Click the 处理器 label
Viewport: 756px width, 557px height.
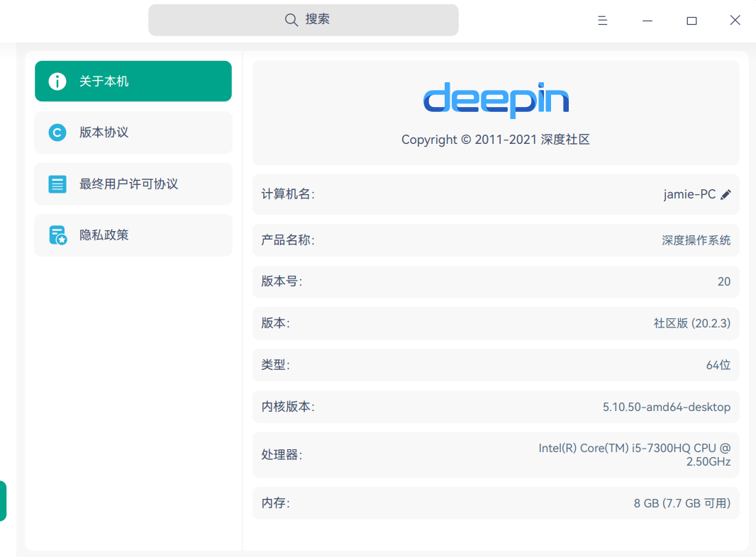pyautogui.click(x=282, y=455)
